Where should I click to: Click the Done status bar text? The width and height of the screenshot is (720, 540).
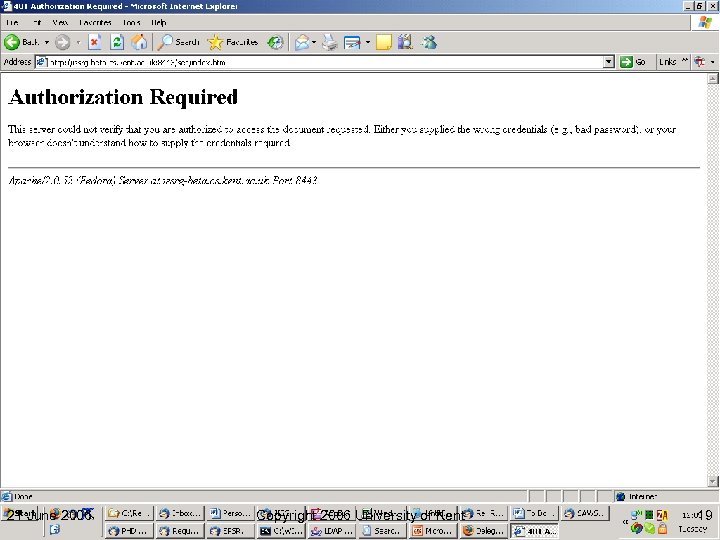(23, 496)
